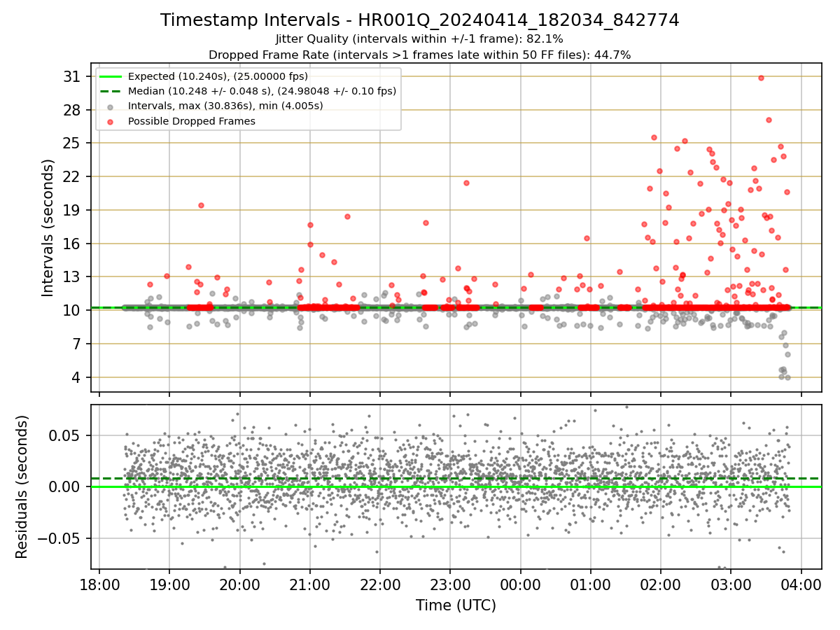This screenshot has width=840, height=630.
Task: Click the 02:00 time tick label
Action: coord(661,584)
